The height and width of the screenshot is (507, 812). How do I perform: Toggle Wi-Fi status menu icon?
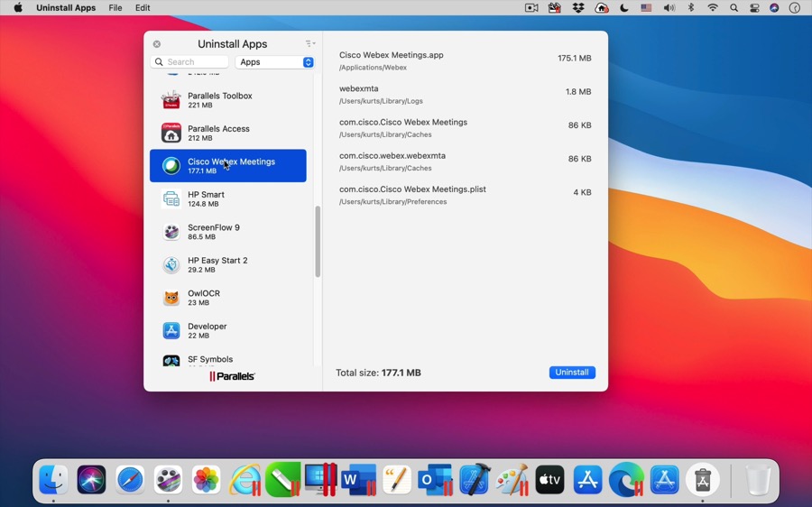[713, 8]
